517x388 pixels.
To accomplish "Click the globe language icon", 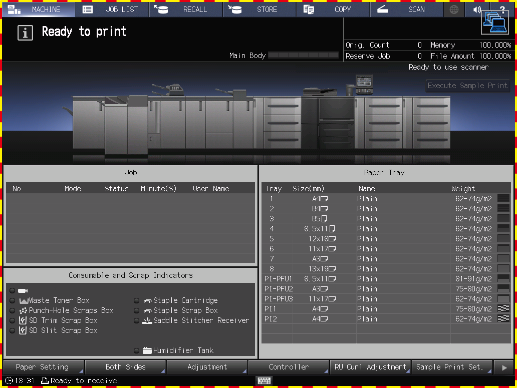I will 454,10.
